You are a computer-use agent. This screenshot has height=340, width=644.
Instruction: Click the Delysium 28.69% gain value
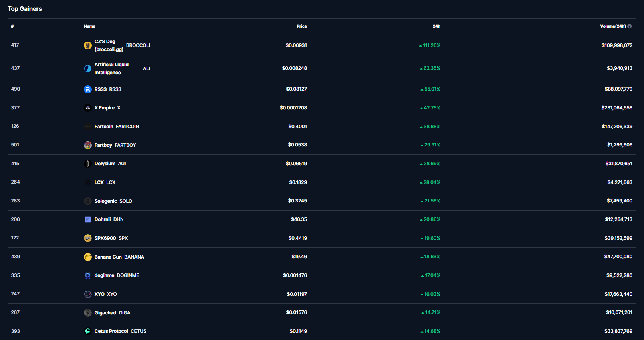(432, 164)
